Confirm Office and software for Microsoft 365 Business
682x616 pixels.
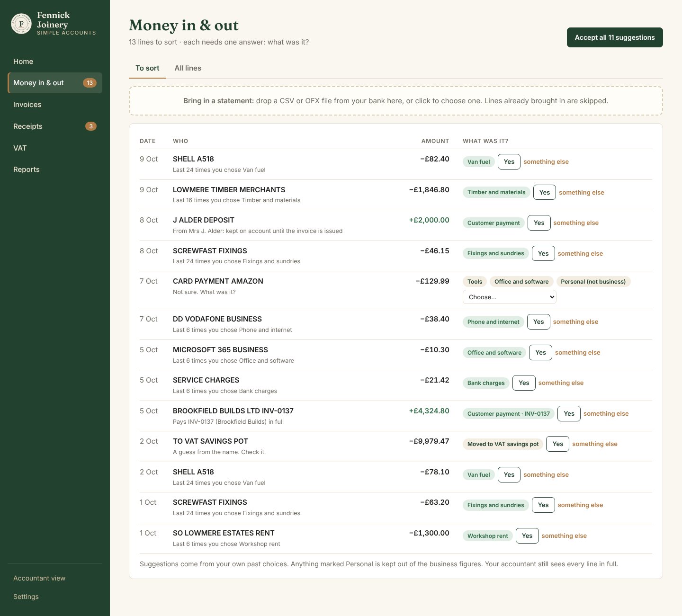pyautogui.click(x=540, y=352)
